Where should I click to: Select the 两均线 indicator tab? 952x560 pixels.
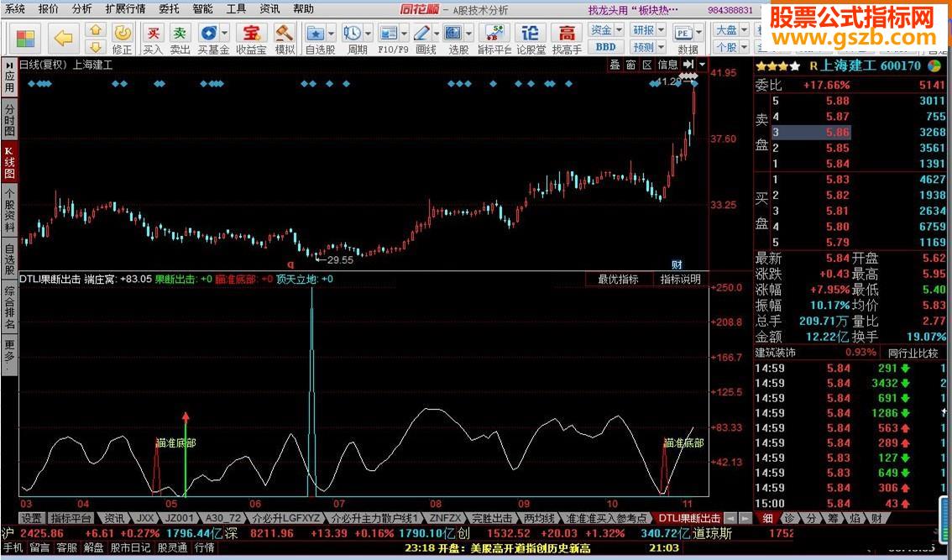pos(539,518)
